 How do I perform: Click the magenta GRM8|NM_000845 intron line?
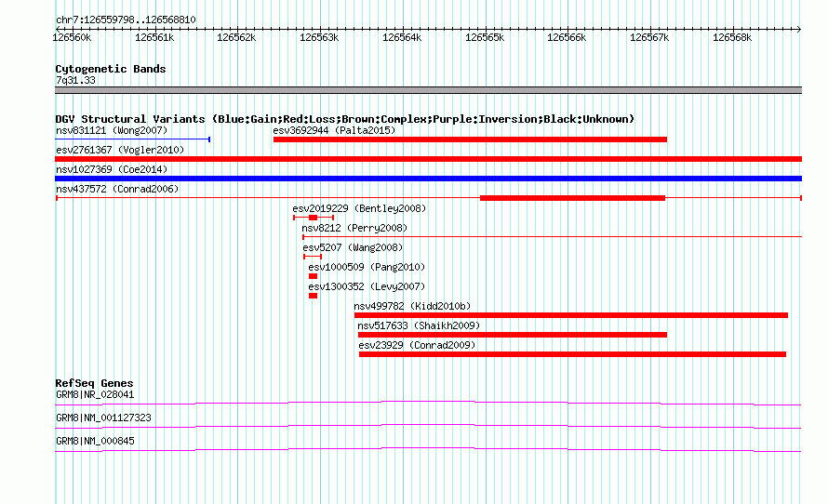(428, 450)
